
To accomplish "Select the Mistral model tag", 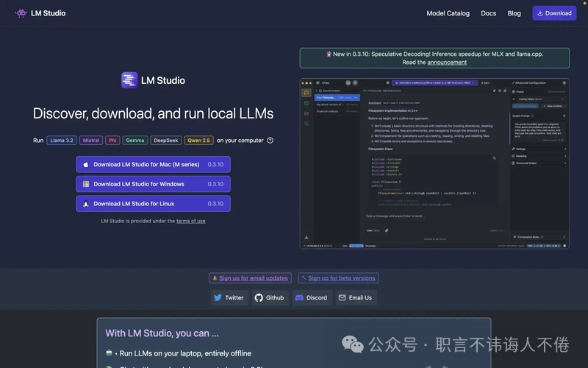I will click(x=90, y=140).
